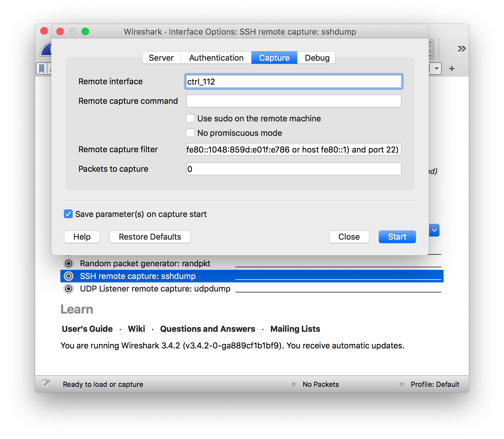Image resolution: width=504 pixels, height=439 pixels.
Task: Uncheck Save parameter(s) on capture start
Action: [68, 214]
